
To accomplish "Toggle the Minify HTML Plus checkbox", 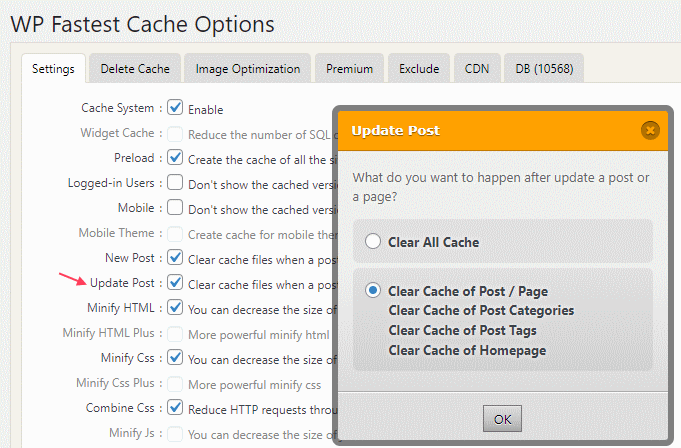I will [175, 333].
